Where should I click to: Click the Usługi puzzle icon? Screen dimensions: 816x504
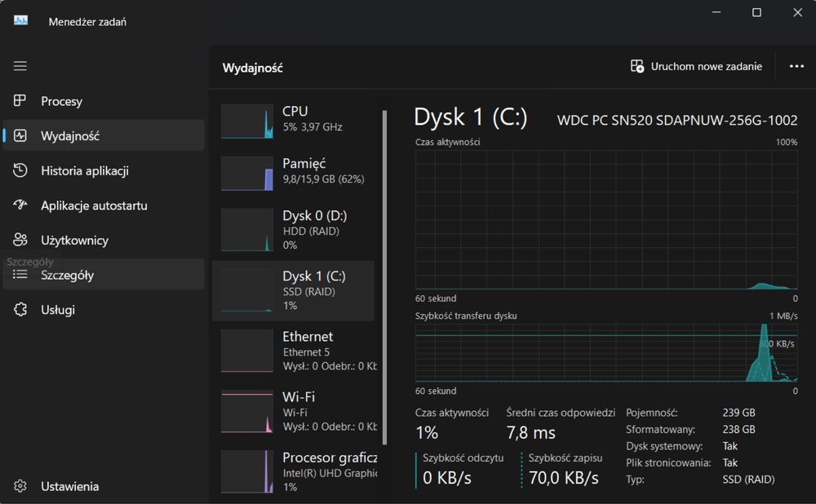coord(20,309)
